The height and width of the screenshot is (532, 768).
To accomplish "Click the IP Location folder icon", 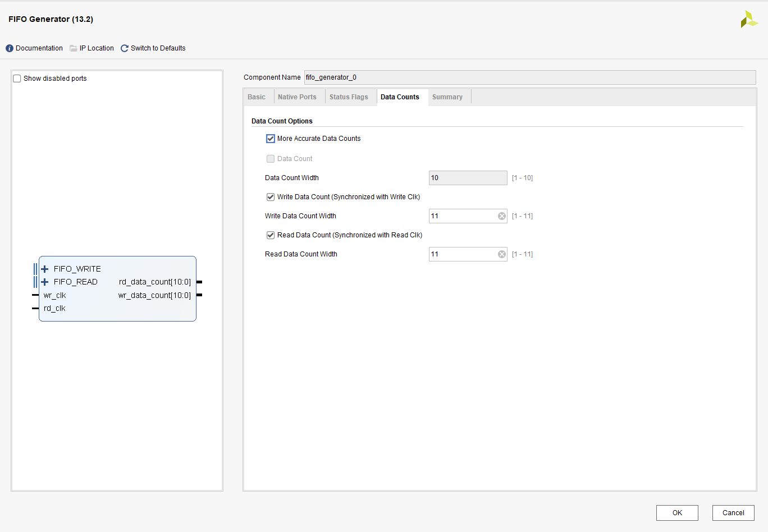I will [74, 48].
